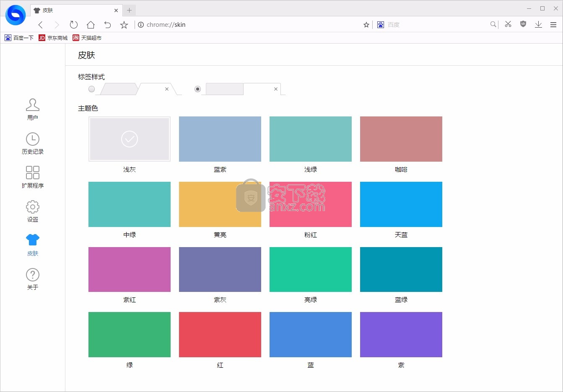This screenshot has height=392, width=563.
Task: Choose the 咖啡 theme color
Action: point(401,139)
